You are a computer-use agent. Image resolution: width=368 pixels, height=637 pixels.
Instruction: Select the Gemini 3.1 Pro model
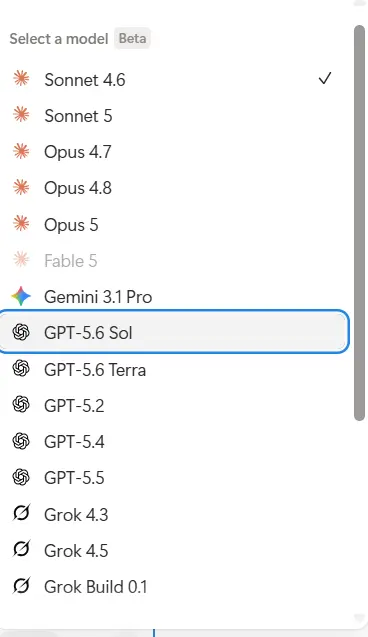point(174,297)
